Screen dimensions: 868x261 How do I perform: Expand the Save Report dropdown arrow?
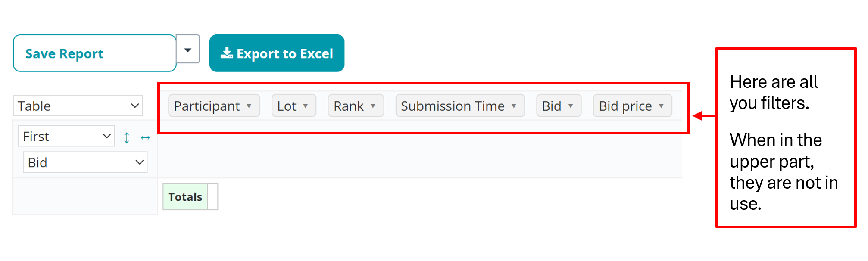[188, 50]
